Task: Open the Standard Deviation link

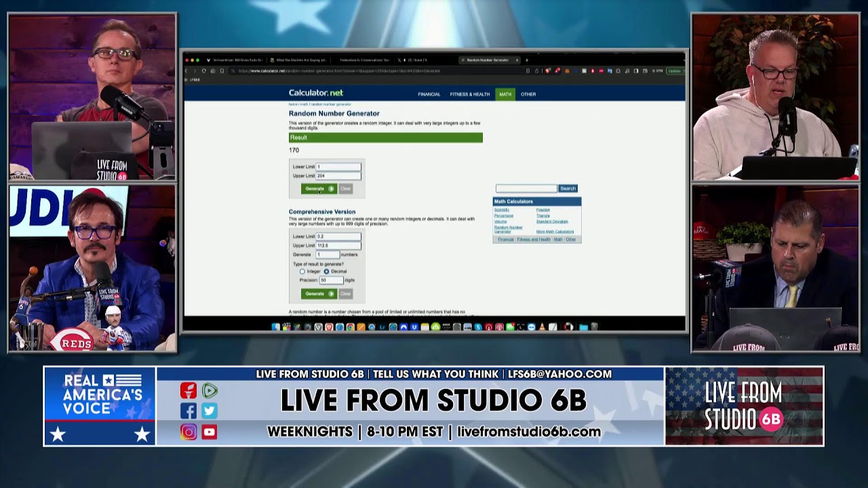Action: [552, 222]
